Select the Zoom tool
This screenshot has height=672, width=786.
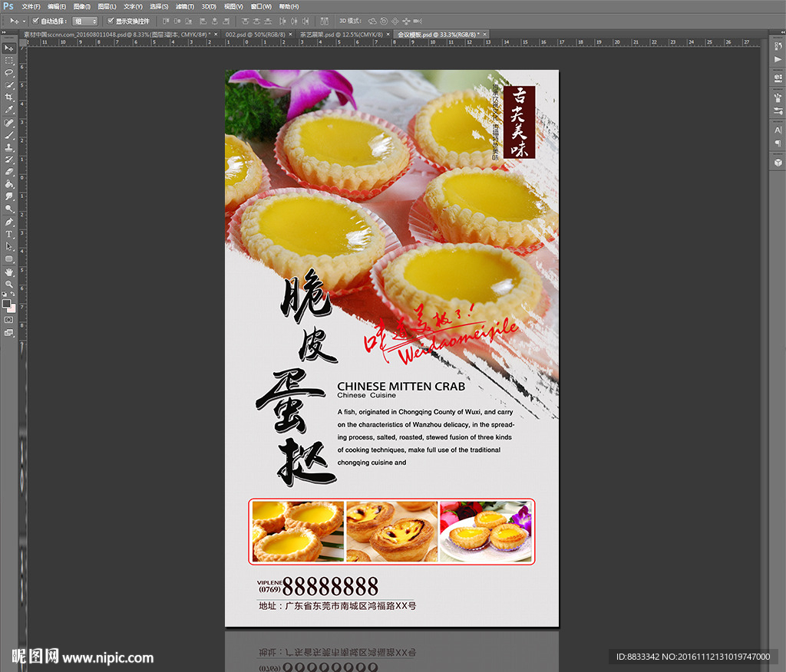tap(9, 284)
